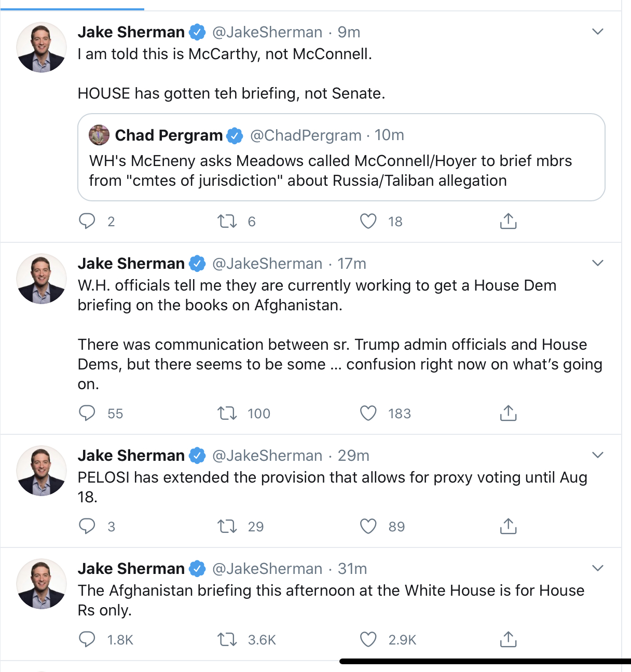The image size is (631, 672).
Task: Share the Afghanistan briefing House Rs tweet
Action: [x=508, y=640]
